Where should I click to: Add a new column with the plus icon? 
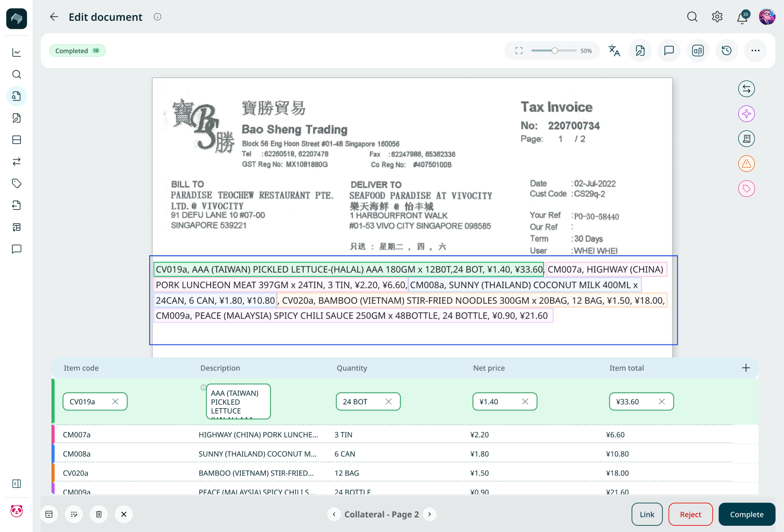click(746, 368)
